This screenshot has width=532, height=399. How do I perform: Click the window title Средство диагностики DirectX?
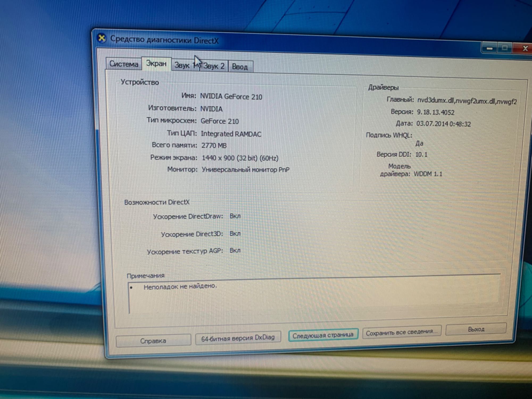(x=164, y=40)
